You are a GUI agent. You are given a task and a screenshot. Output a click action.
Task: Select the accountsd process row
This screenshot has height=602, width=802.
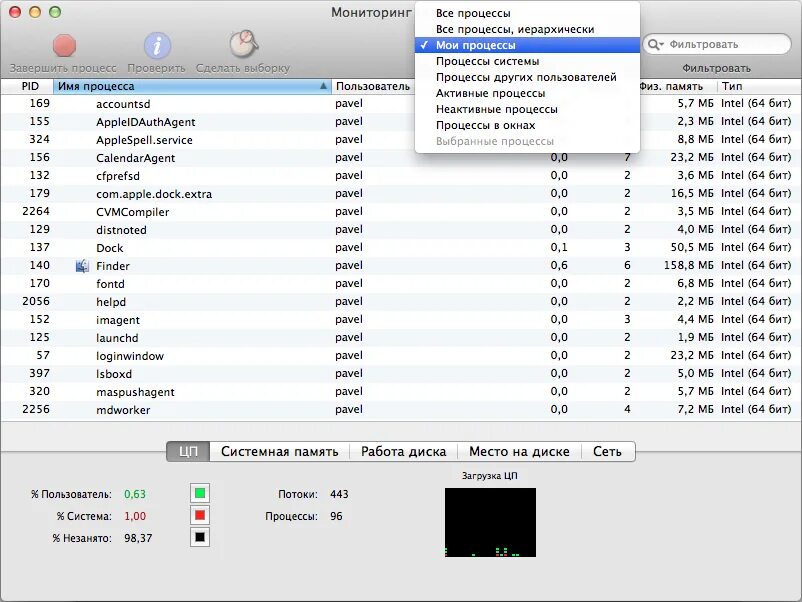tap(401, 104)
